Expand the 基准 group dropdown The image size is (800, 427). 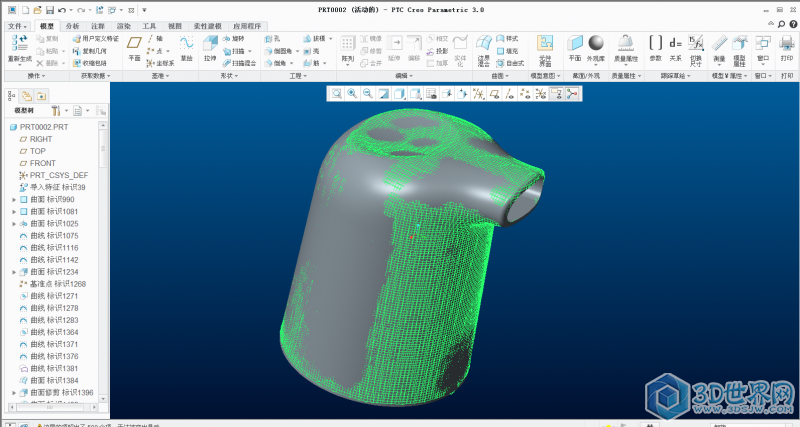pyautogui.click(x=160, y=76)
